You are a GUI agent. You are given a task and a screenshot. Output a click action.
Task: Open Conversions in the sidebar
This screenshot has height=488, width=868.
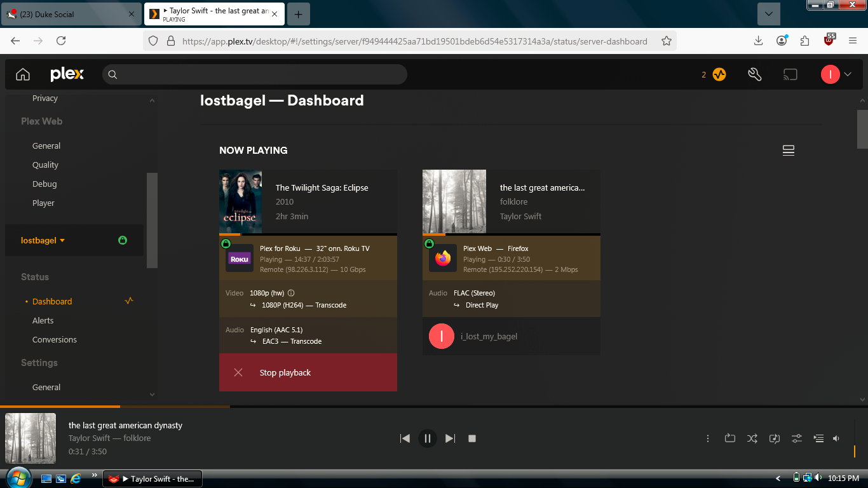pos(55,339)
